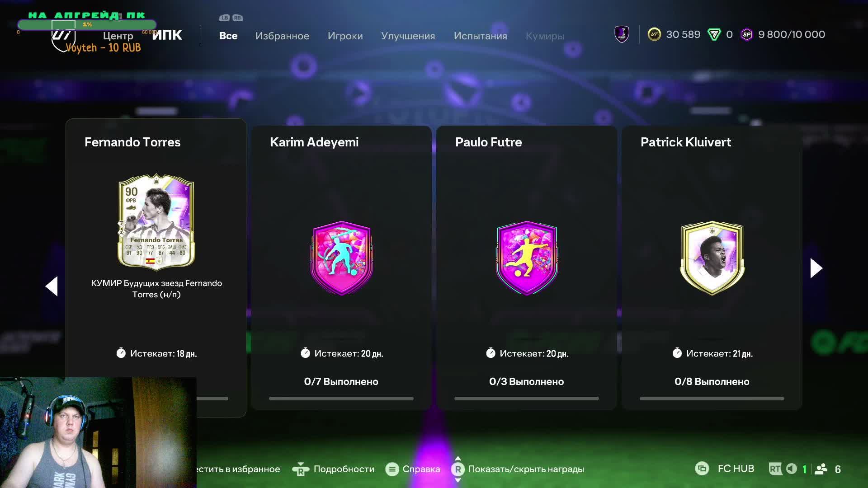Click the Справка button
Viewport: 868px width, 488px height.
[413, 469]
